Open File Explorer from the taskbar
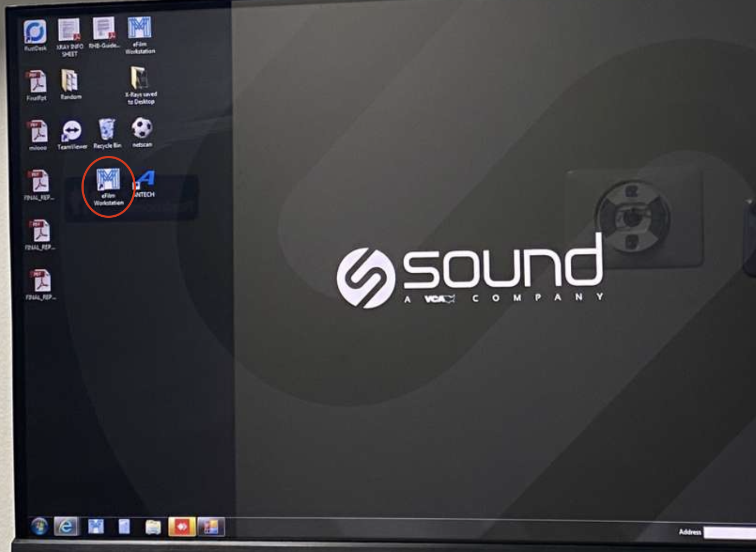 click(153, 526)
